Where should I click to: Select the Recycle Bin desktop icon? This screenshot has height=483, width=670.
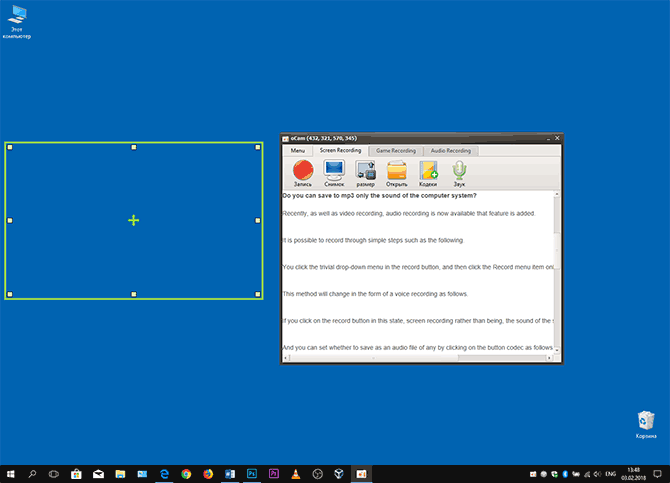point(646,424)
